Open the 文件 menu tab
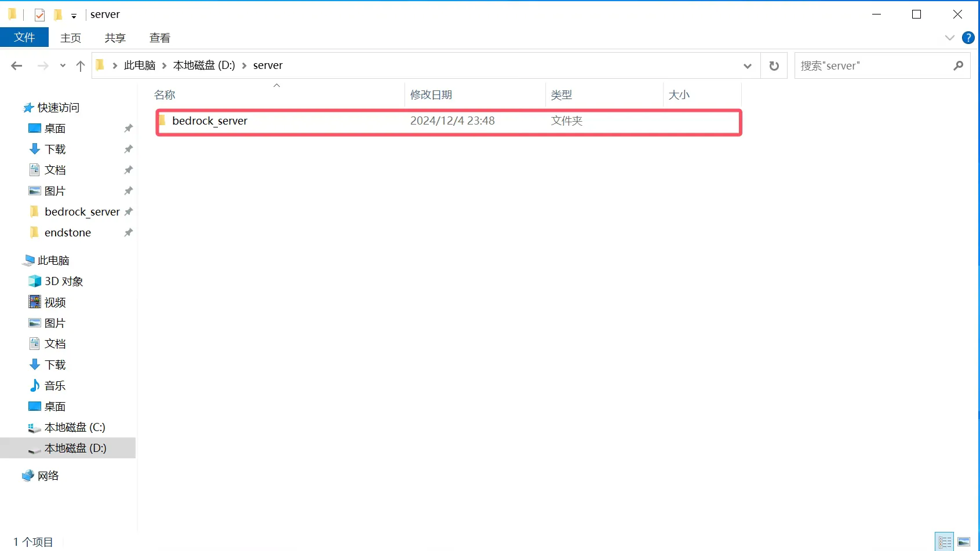The height and width of the screenshot is (551, 980). tap(24, 38)
